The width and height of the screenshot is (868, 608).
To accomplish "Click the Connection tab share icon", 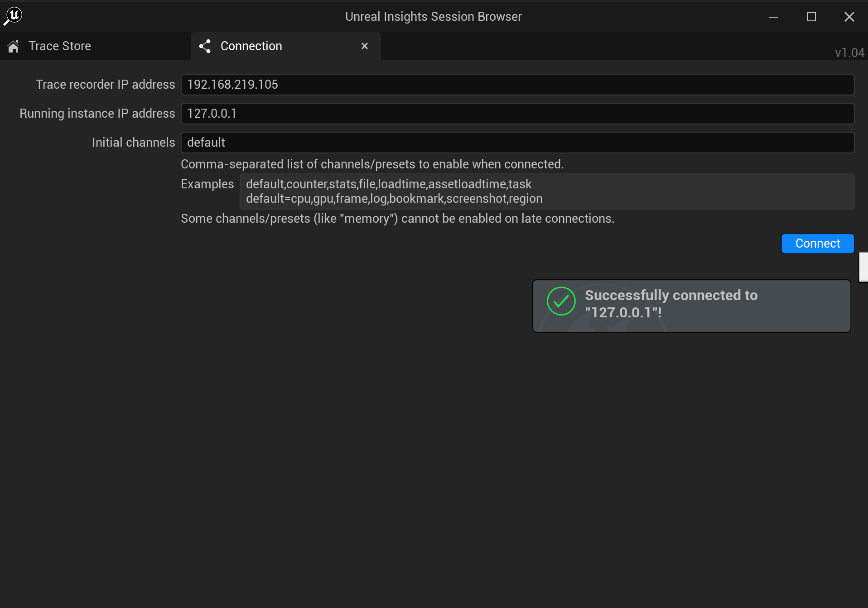I will pyautogui.click(x=205, y=46).
